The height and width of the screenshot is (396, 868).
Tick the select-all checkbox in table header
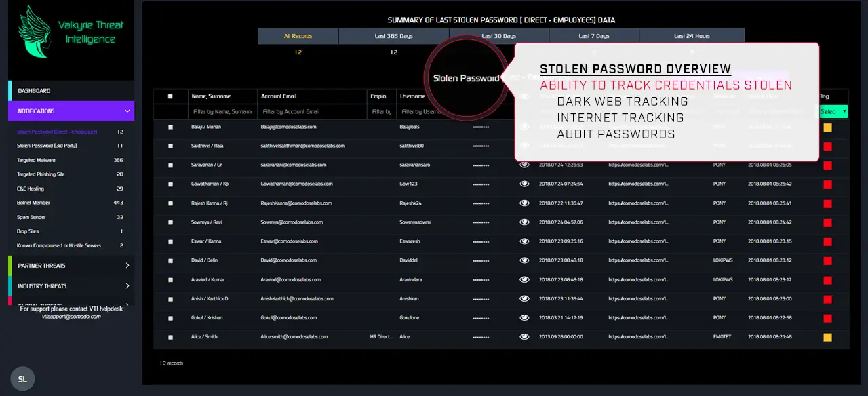tap(170, 96)
